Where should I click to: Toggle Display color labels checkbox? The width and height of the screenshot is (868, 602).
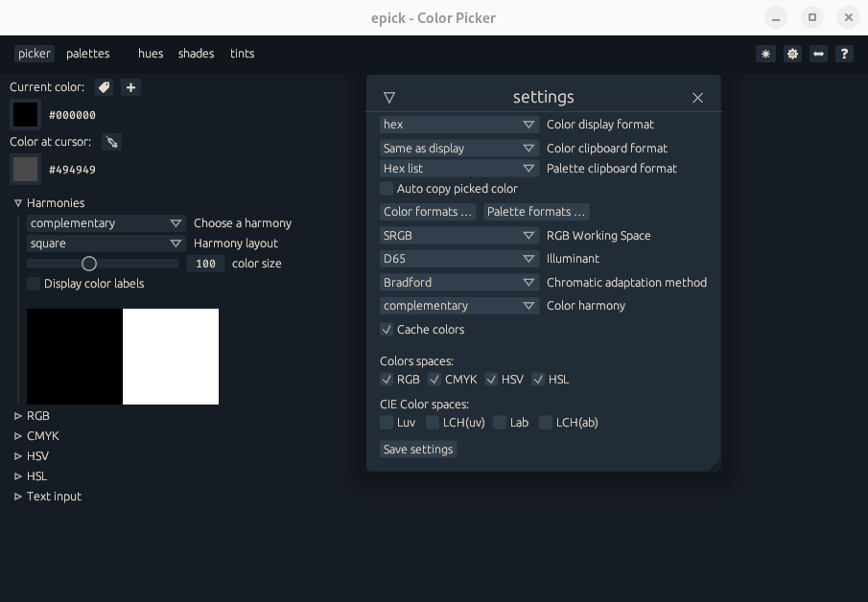click(34, 284)
